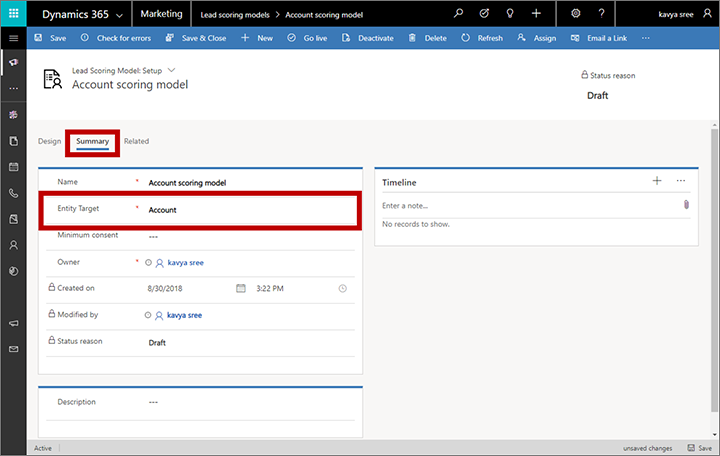Click the plus icon in top bar
The image size is (720, 456).
tap(536, 14)
